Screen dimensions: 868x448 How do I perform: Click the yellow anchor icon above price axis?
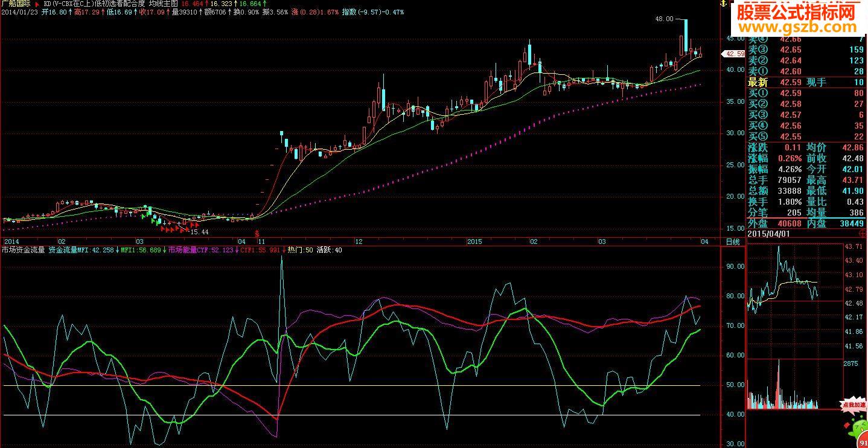tap(721, 4)
